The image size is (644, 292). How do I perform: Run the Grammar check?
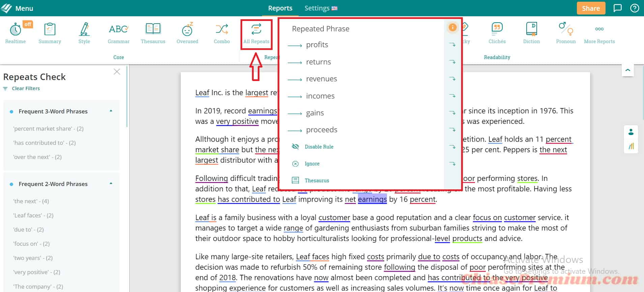(x=118, y=33)
